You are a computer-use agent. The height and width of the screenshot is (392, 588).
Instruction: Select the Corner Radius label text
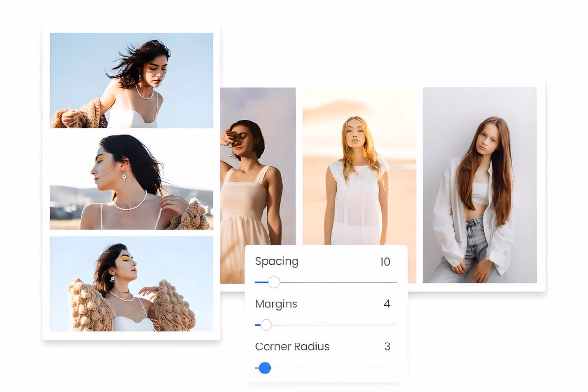(x=292, y=346)
